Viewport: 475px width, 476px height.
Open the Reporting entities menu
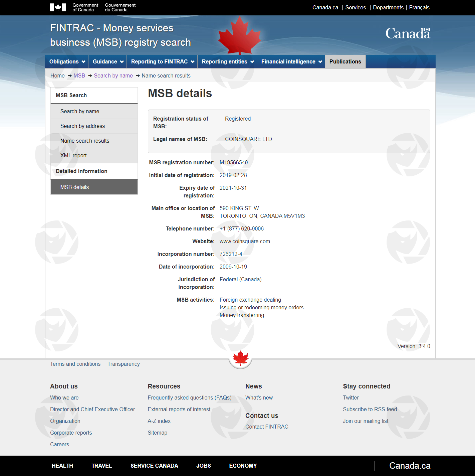tap(227, 61)
